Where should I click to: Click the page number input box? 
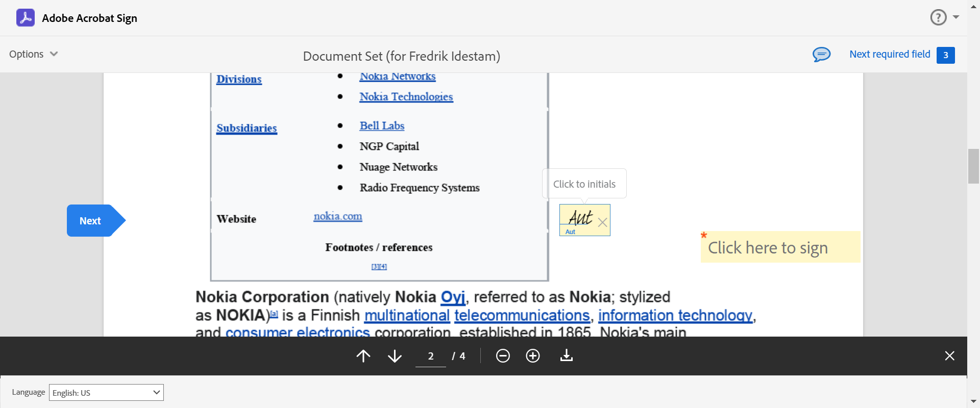[431, 356]
